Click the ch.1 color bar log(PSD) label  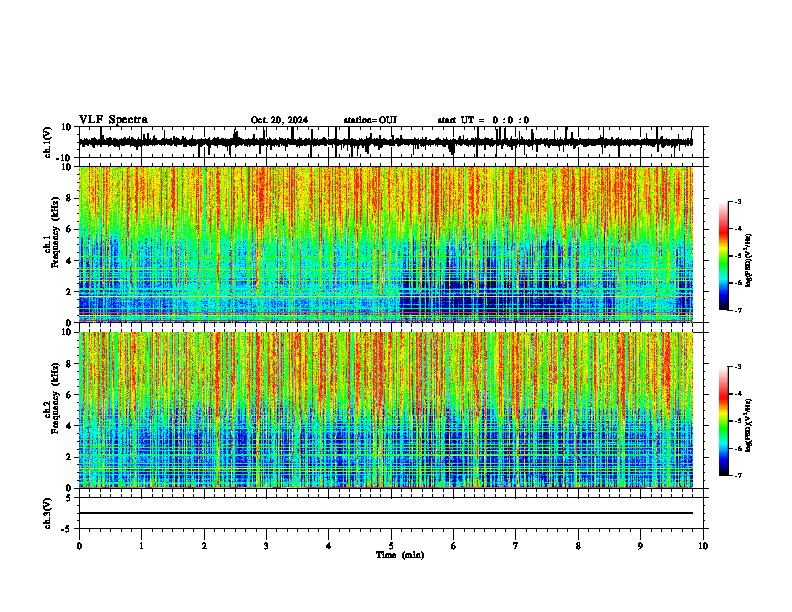[x=749, y=261]
